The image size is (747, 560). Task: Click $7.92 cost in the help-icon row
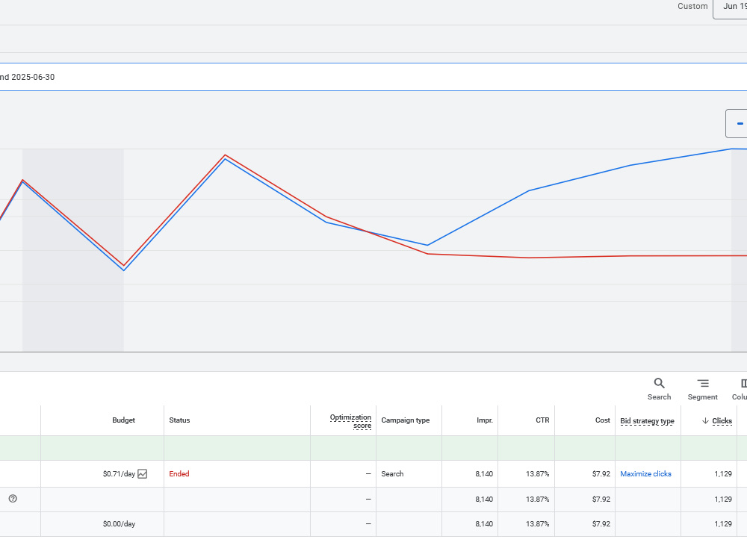click(601, 499)
